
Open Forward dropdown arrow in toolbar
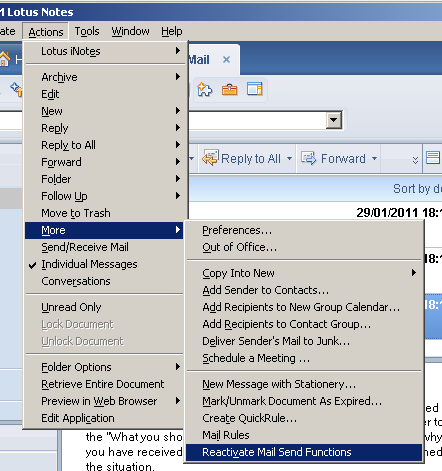[x=374, y=159]
